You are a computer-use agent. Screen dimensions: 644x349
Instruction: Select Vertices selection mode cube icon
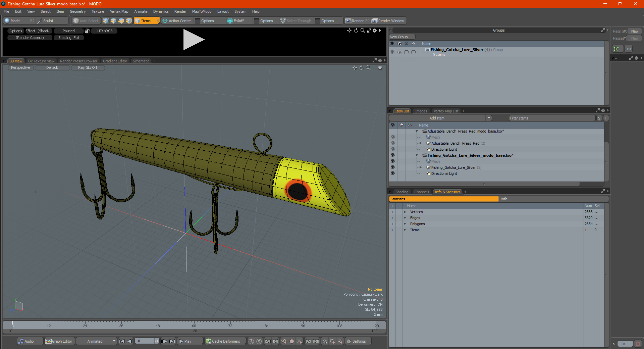click(x=106, y=21)
